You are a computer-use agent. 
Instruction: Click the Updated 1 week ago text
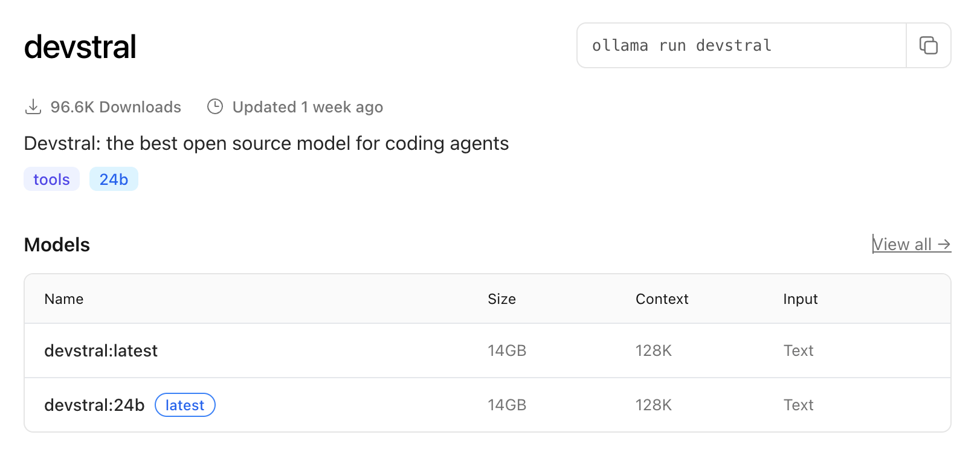308,107
